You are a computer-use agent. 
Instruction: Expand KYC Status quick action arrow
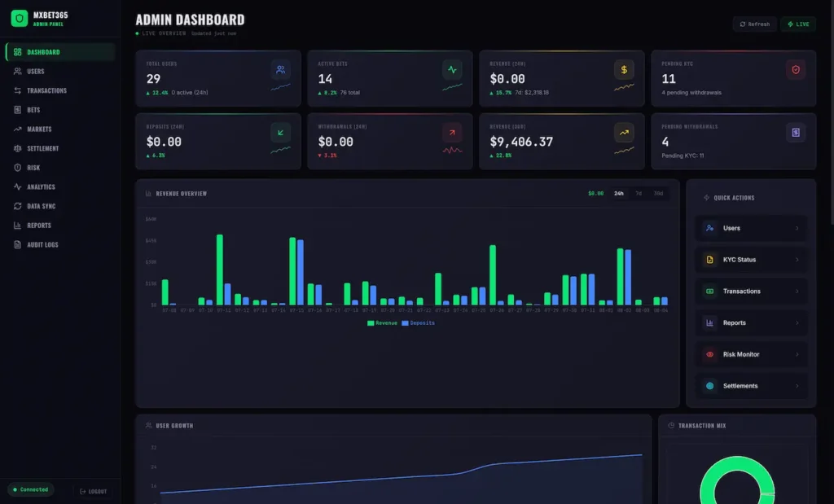coord(797,260)
